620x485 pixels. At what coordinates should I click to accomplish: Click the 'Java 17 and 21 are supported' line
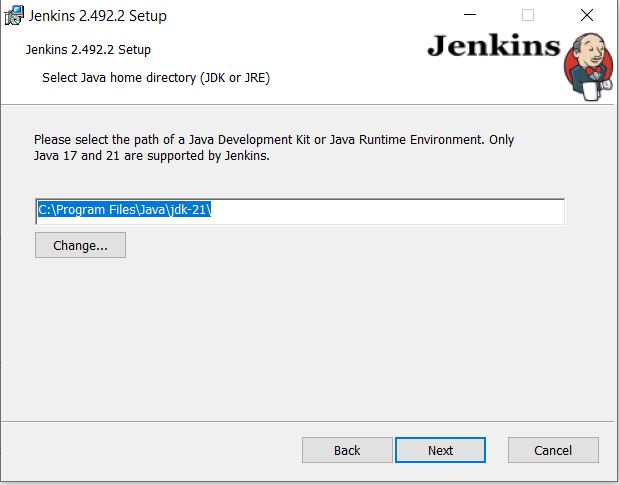151,156
